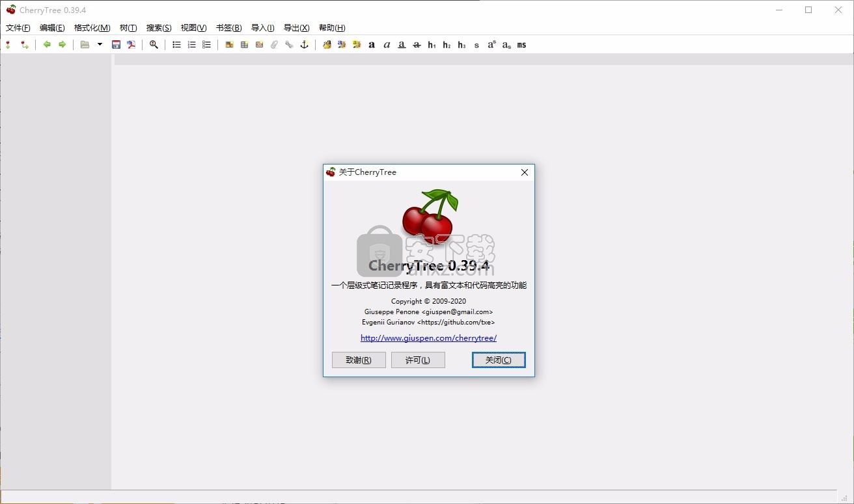Click the insert image icon
Screen dimensions: 854x504
[229, 45]
